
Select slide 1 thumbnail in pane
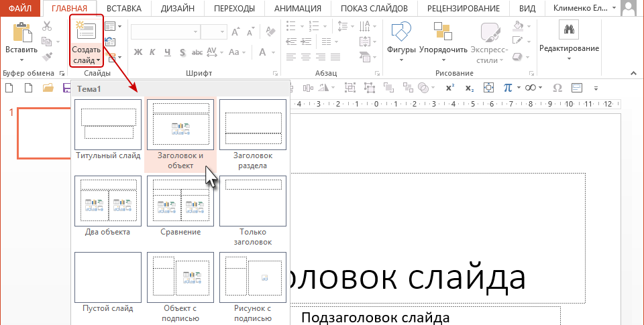click(x=44, y=133)
